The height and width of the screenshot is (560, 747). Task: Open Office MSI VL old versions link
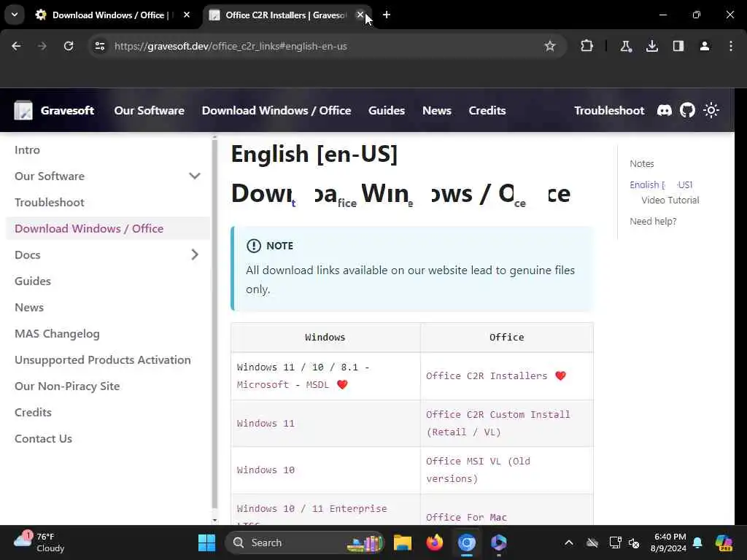pos(478,470)
